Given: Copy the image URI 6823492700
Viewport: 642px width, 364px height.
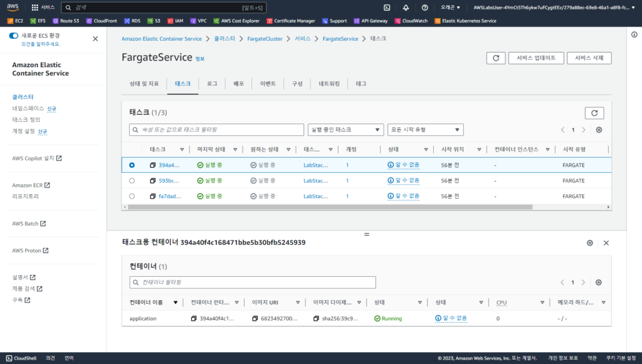Looking at the screenshot, I should [255, 319].
